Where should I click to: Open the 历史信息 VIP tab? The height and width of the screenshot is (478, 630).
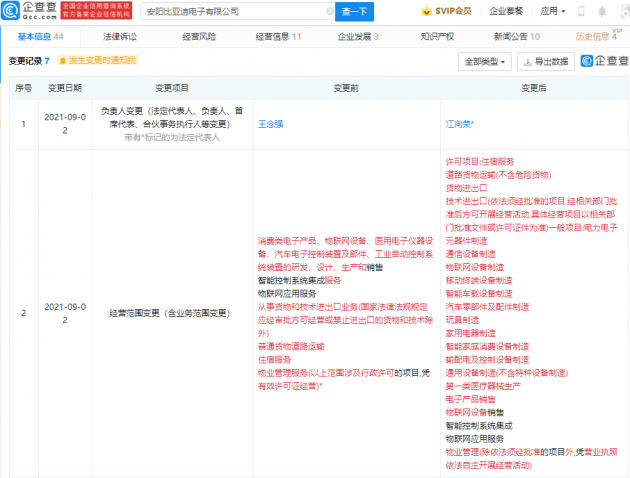click(598, 36)
